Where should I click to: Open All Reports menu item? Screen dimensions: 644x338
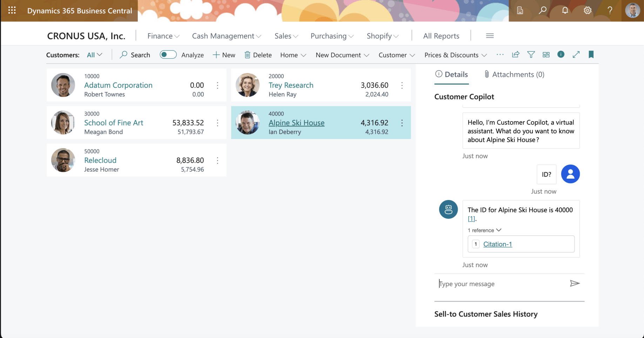pos(441,36)
